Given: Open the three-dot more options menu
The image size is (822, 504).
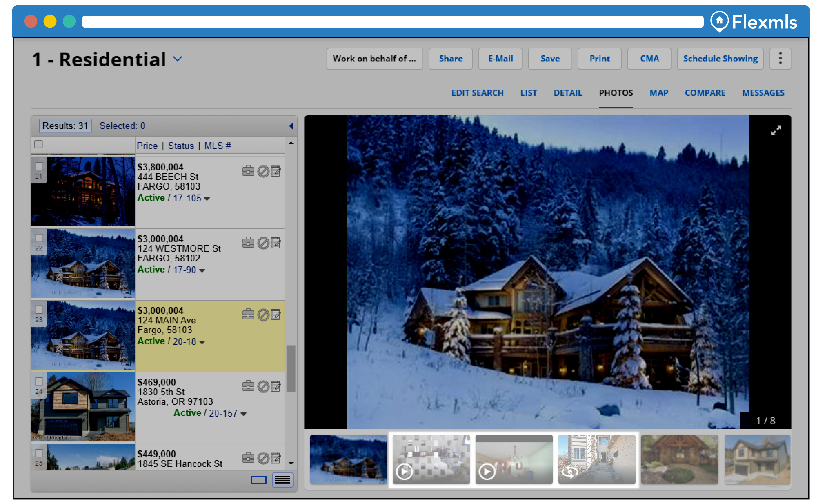Looking at the screenshot, I should coord(780,58).
